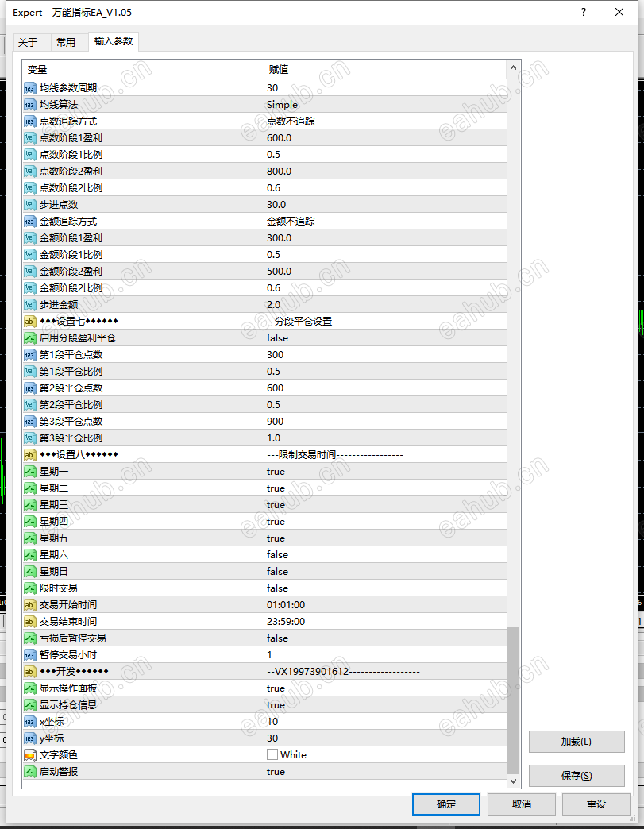Click the boolean icon beside 星期一
644x829 pixels.
30,472
